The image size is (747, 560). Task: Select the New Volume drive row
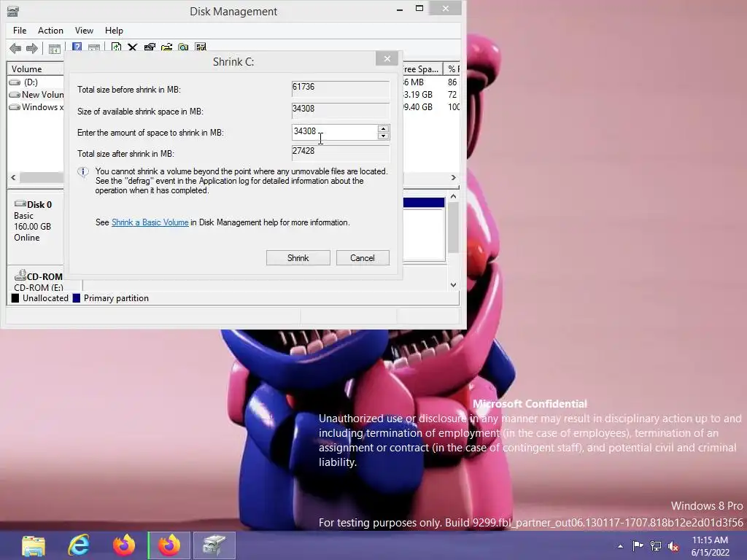coord(36,95)
